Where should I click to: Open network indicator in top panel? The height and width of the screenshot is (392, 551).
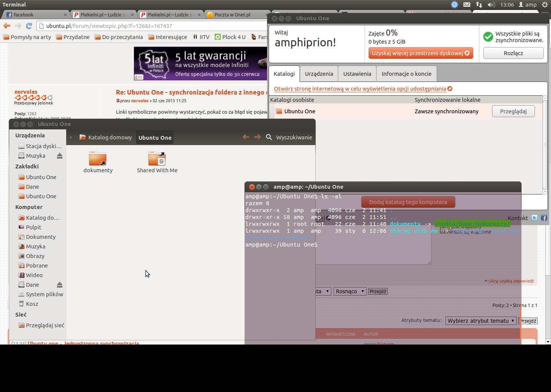479,5
